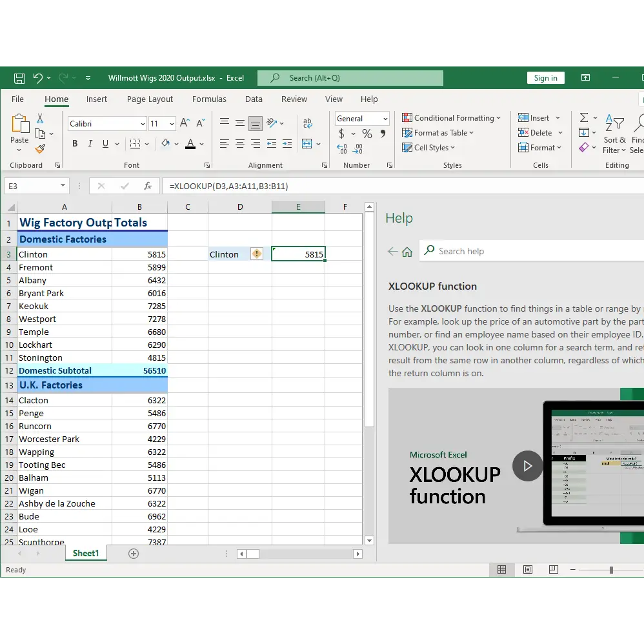Screen dimensions: 644x644
Task: Click the Merge & Center icon
Action: pos(308,144)
